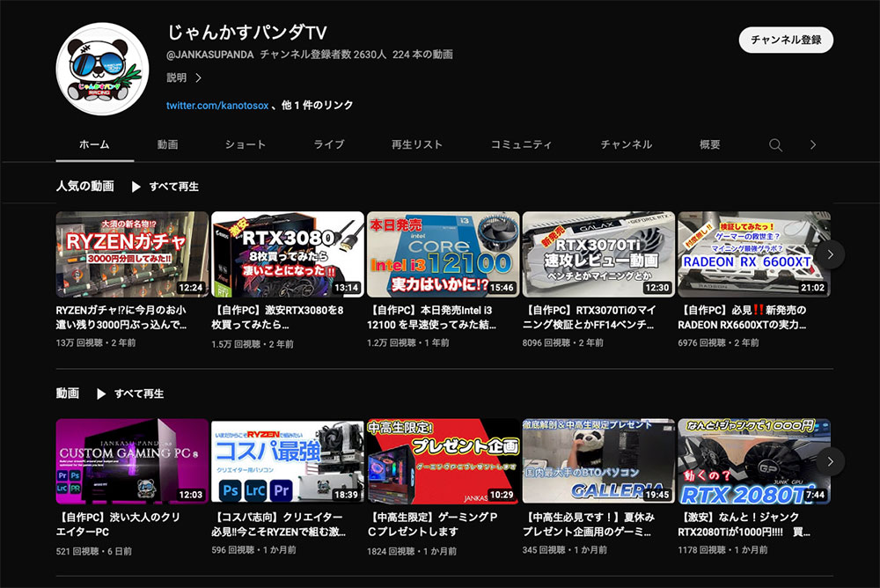The width and height of the screenshot is (880, 588).
Task: Click the @JANKASUPANDA handle
Action: click(x=210, y=55)
